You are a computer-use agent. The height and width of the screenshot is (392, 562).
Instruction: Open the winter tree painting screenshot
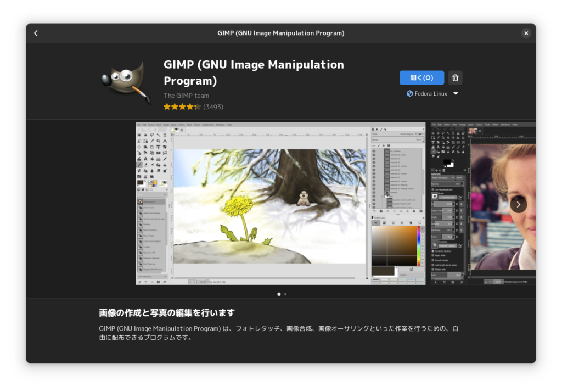click(x=280, y=203)
